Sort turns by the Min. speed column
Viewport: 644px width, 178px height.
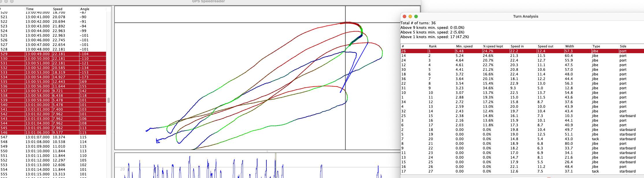(x=464, y=46)
